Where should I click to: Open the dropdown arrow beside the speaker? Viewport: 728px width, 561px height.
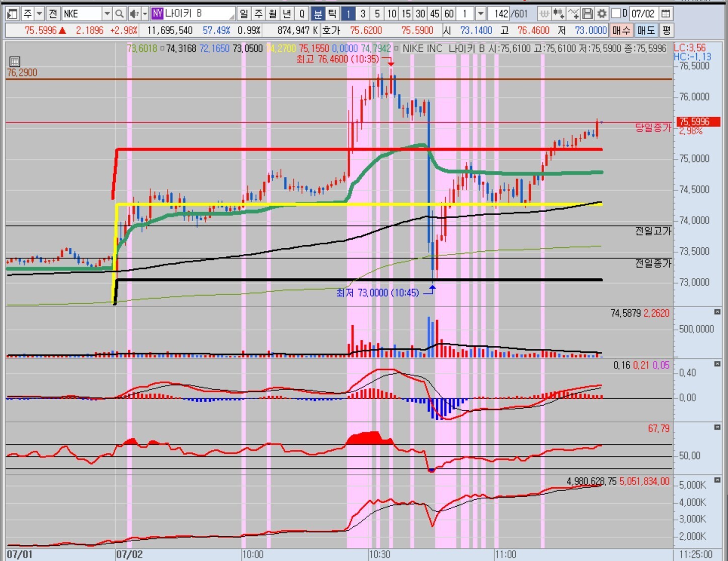coord(145,14)
